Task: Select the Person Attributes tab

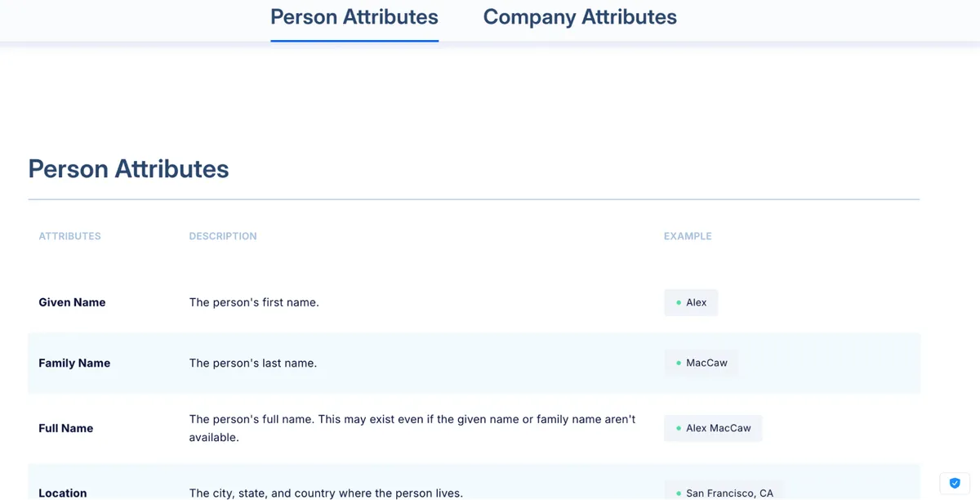Action: (354, 16)
